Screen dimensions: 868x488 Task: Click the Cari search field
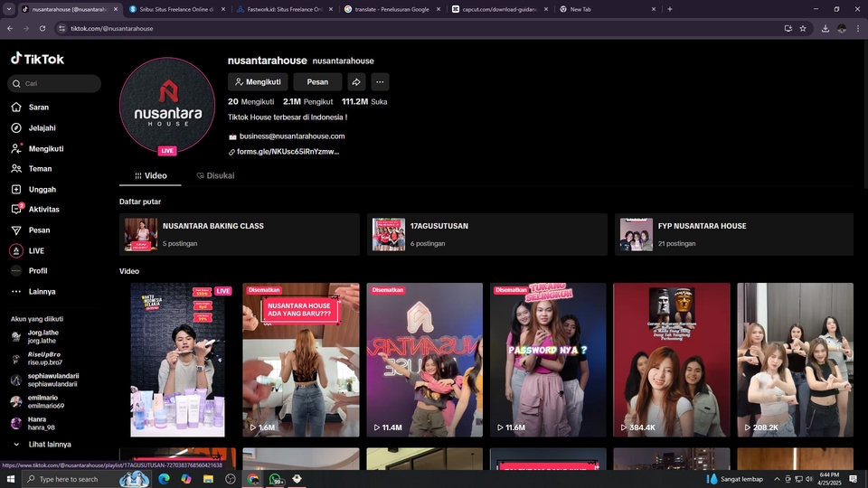[54, 83]
